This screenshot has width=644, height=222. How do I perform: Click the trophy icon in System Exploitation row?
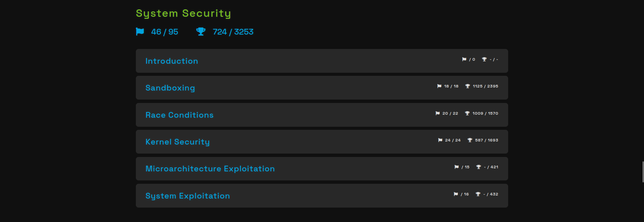[x=478, y=194]
